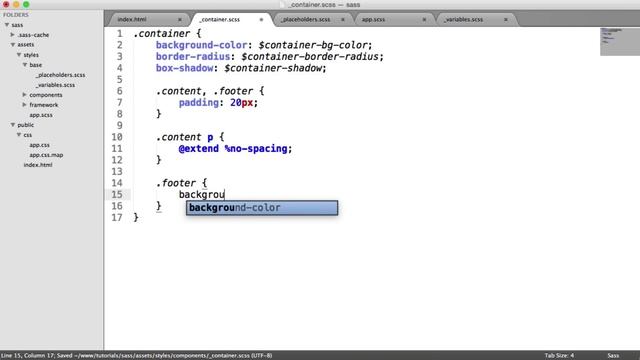Open _variables.scss in sidebar

(x=55, y=85)
